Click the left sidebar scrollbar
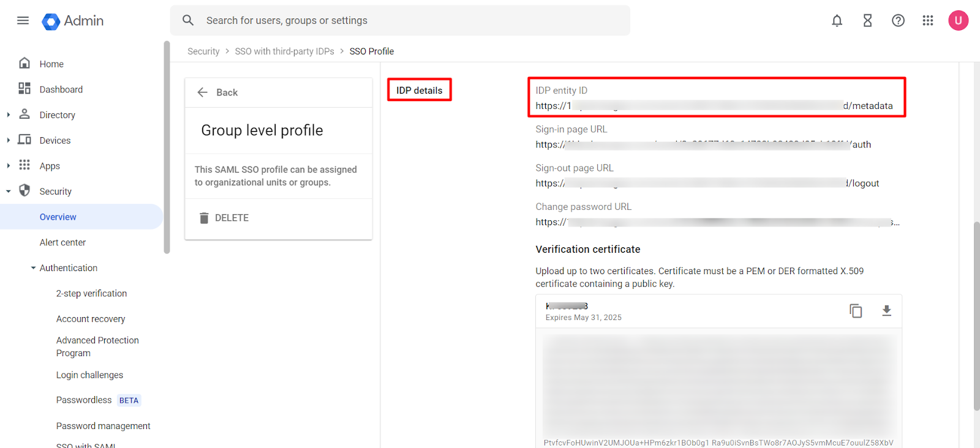 coord(167,147)
